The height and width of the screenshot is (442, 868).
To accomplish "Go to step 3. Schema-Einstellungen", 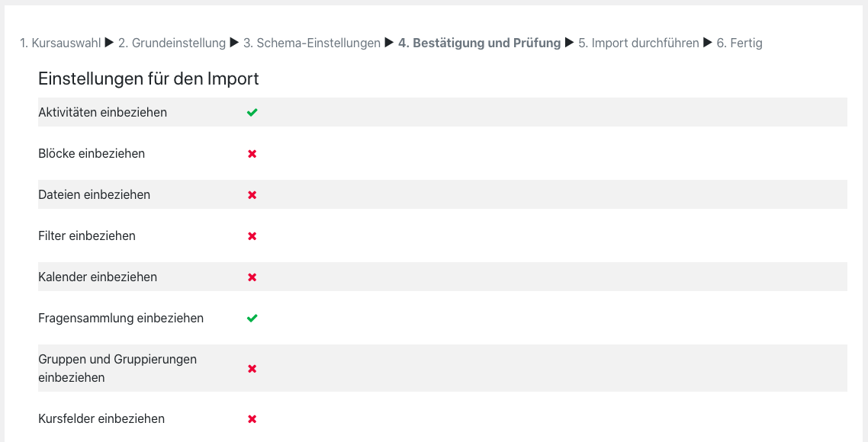I will [311, 43].
